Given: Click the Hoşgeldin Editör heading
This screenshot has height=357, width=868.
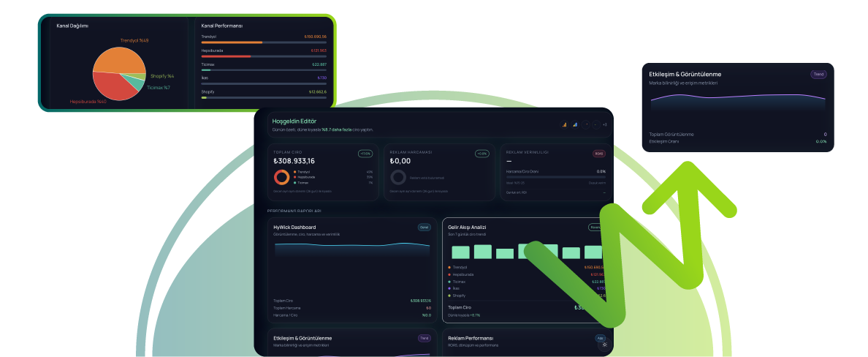Looking at the screenshot, I should coord(294,121).
